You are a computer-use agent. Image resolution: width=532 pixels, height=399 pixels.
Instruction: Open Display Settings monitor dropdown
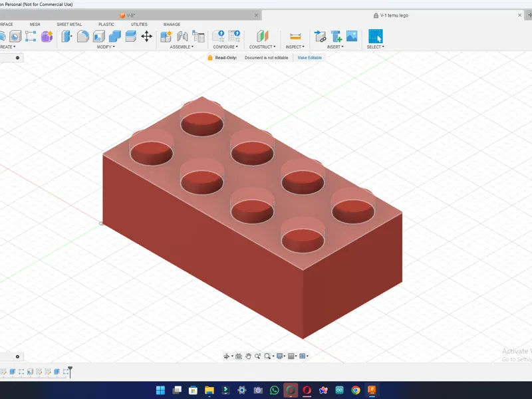[x=281, y=356]
